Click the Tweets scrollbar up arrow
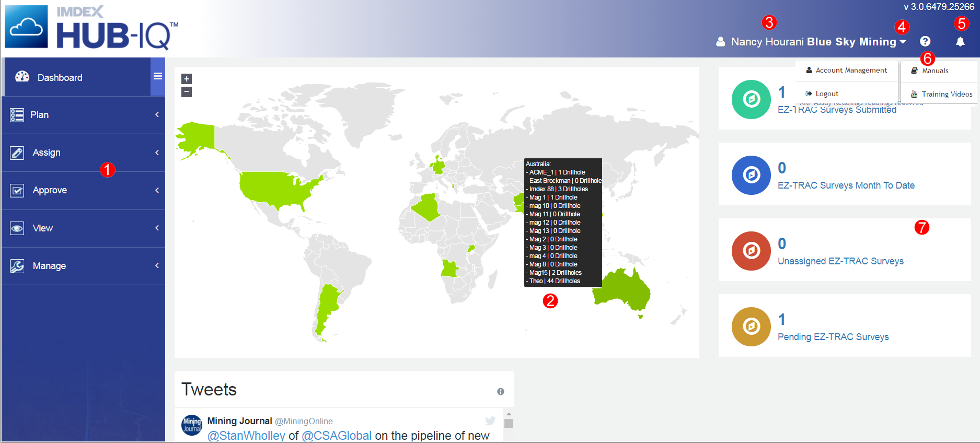980x443 pixels. tap(509, 414)
